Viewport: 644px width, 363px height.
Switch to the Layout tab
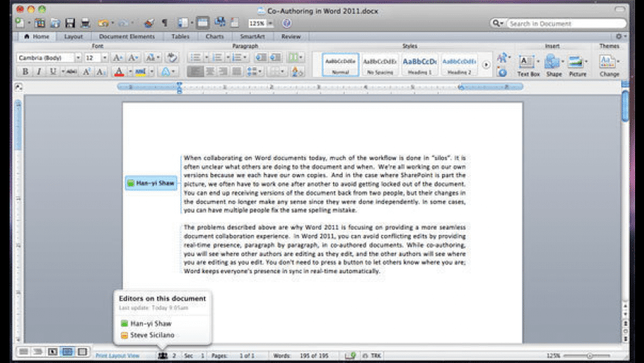[73, 36]
